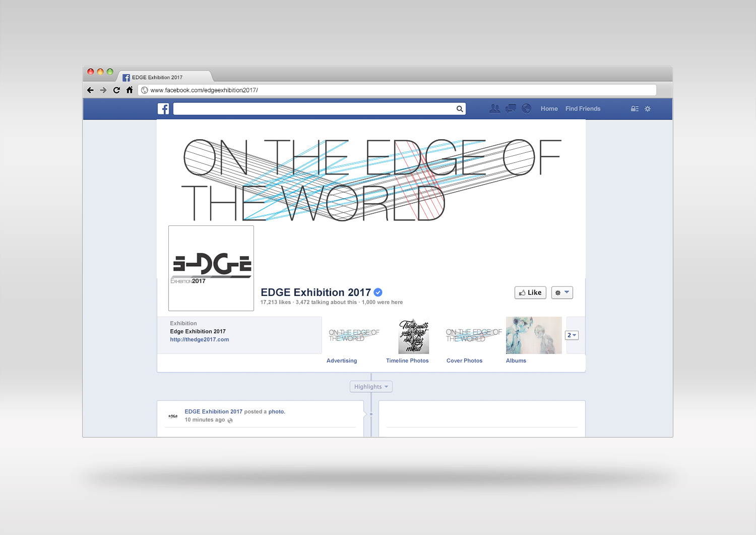Reload the page with the refresh icon
This screenshot has height=535, width=756.
[x=116, y=90]
